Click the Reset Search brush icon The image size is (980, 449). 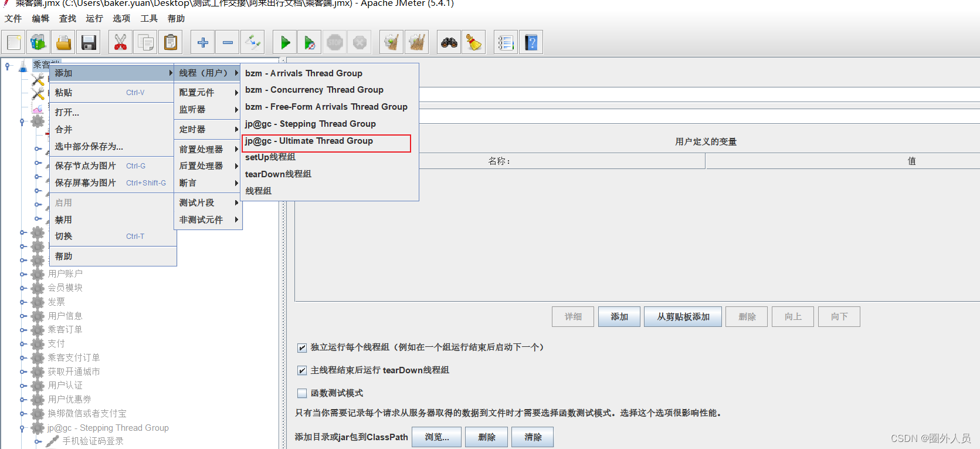pyautogui.click(x=473, y=42)
